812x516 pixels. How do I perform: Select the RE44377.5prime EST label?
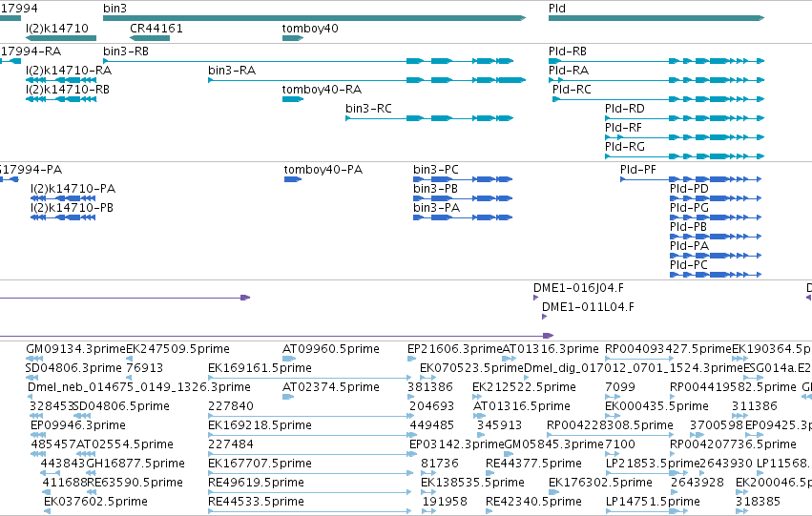[x=534, y=464]
